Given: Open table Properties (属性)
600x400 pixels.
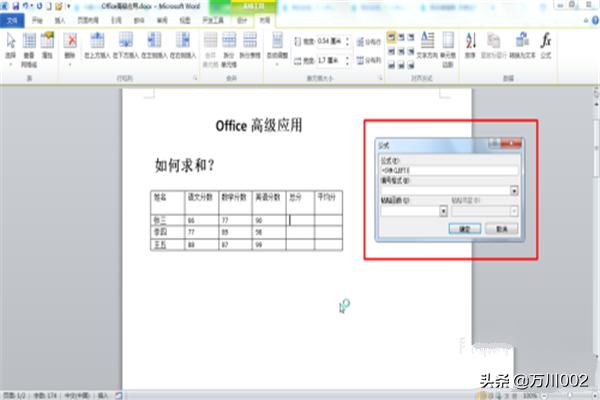Looking at the screenshot, I should pos(47,47).
